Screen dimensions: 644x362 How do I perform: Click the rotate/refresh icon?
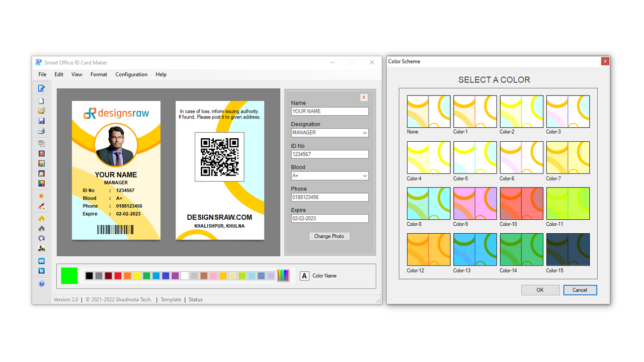(x=41, y=238)
